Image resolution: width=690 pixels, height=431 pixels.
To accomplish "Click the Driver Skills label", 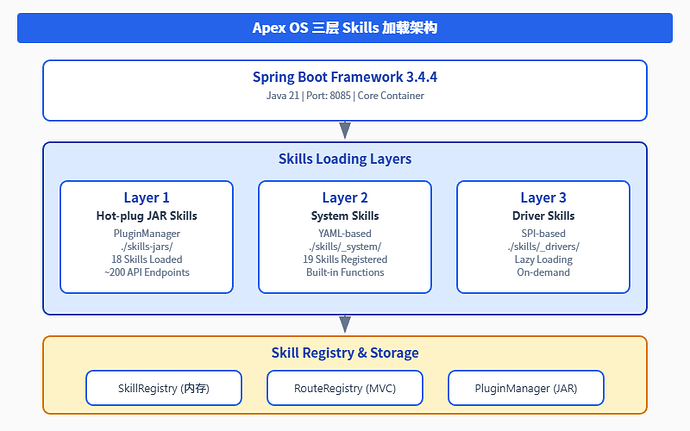I will click(x=543, y=216).
